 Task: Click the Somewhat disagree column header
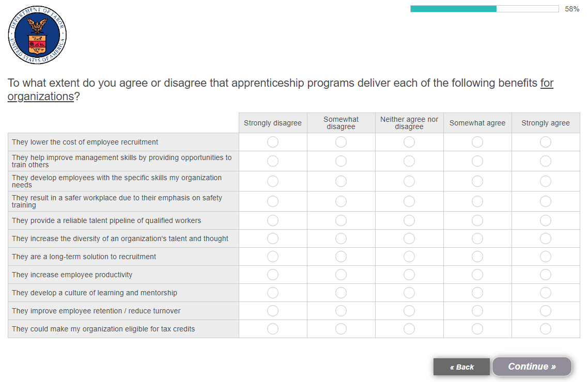[x=341, y=123]
